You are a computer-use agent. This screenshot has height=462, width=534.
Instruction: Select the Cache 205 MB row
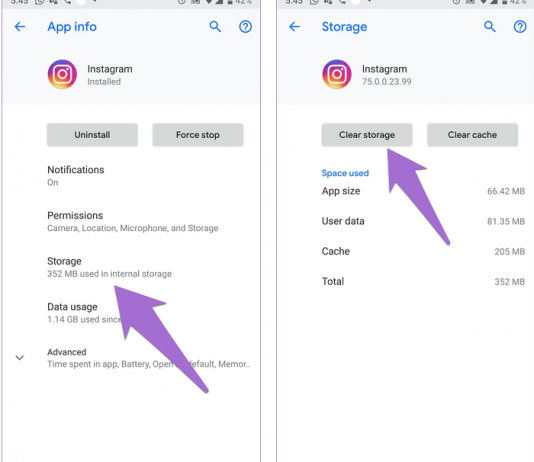(423, 251)
